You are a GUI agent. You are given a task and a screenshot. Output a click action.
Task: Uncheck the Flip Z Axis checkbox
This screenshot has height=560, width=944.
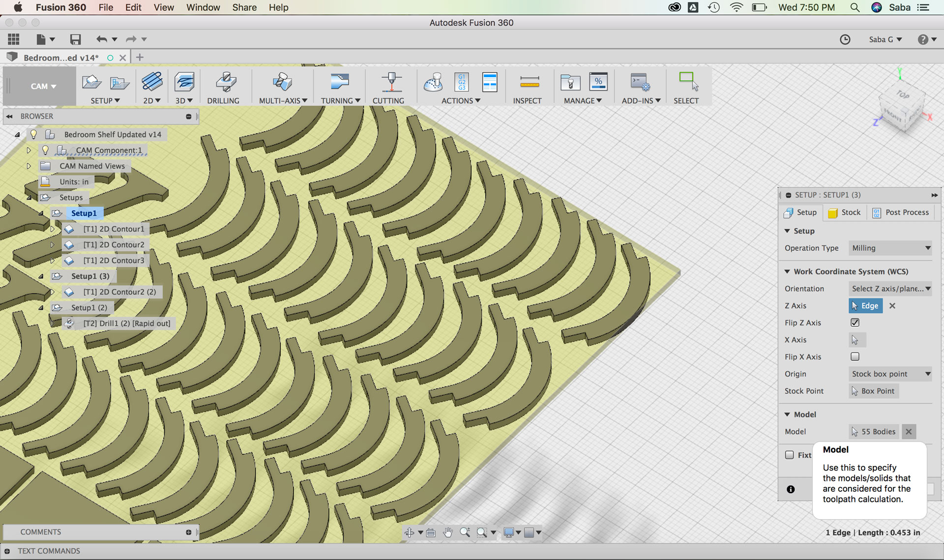pos(855,323)
